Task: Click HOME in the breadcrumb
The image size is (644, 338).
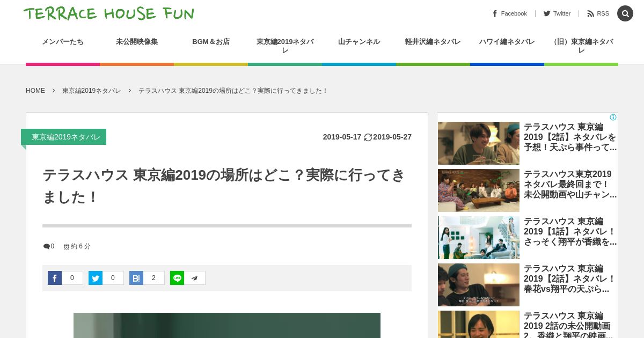Action: [35, 91]
